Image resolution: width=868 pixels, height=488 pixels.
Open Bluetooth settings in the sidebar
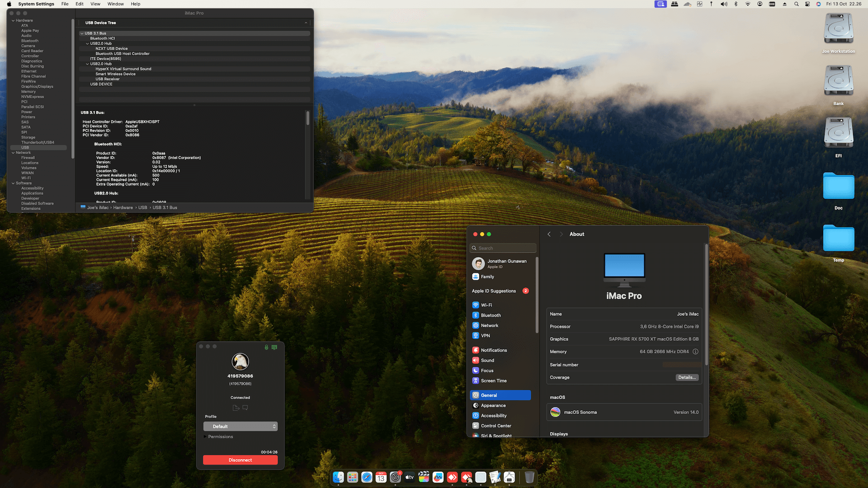pos(491,315)
